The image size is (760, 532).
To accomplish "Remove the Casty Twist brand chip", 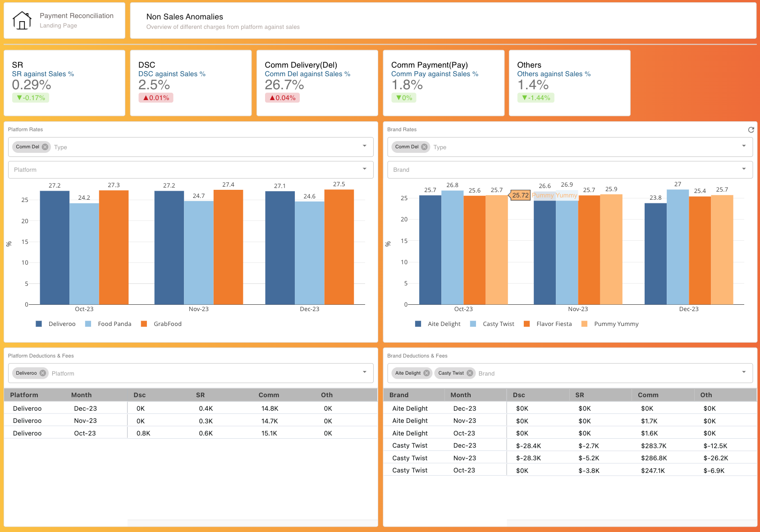I will 470,373.
